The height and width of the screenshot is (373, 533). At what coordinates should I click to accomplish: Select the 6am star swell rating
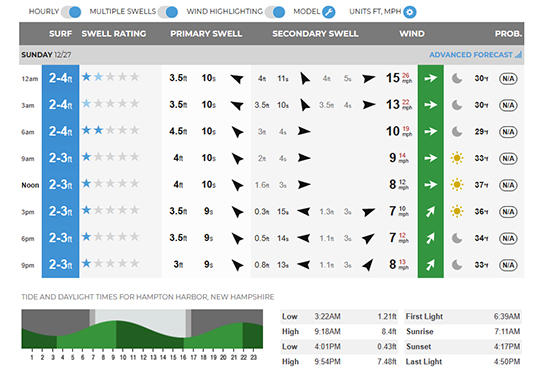(x=110, y=130)
